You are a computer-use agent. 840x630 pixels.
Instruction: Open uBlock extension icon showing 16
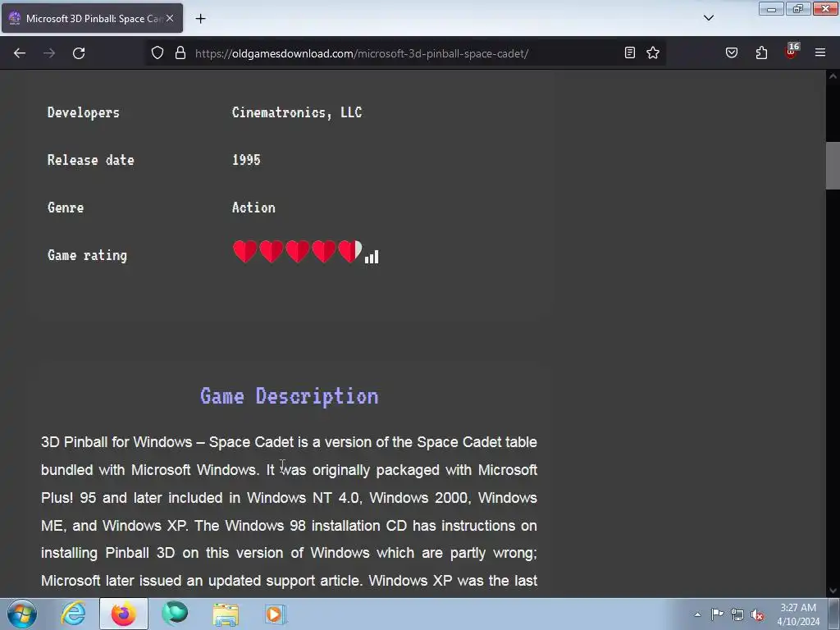(792, 52)
